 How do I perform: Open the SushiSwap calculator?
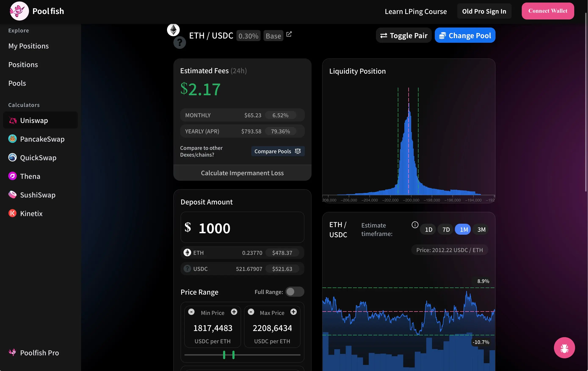(37, 194)
